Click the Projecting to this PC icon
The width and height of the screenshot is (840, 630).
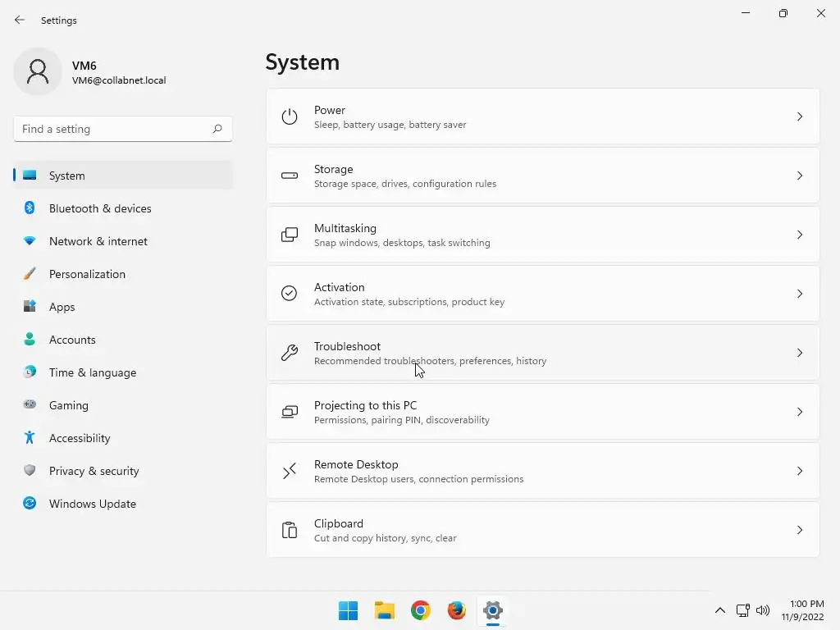(290, 412)
